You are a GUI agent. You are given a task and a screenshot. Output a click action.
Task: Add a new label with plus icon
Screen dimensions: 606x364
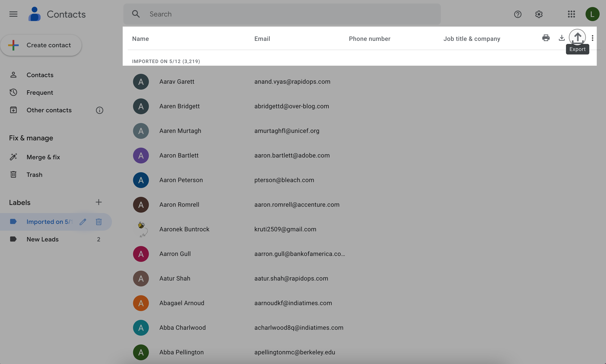pos(99,202)
